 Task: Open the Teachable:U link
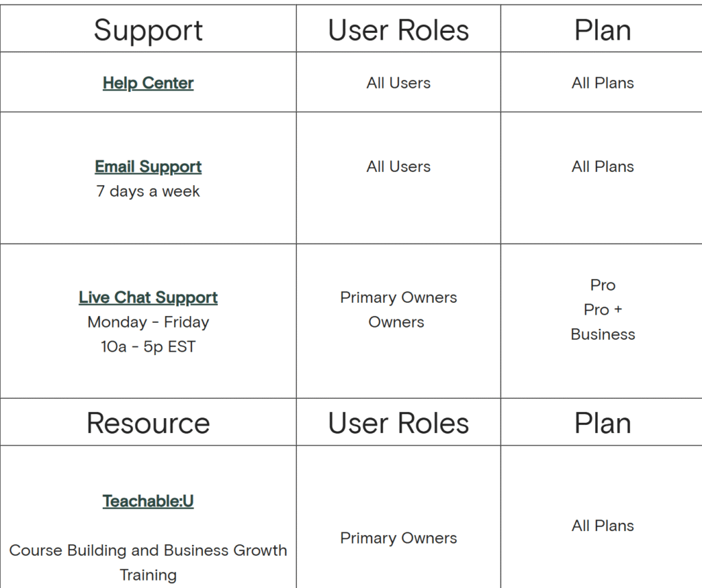coord(148,501)
